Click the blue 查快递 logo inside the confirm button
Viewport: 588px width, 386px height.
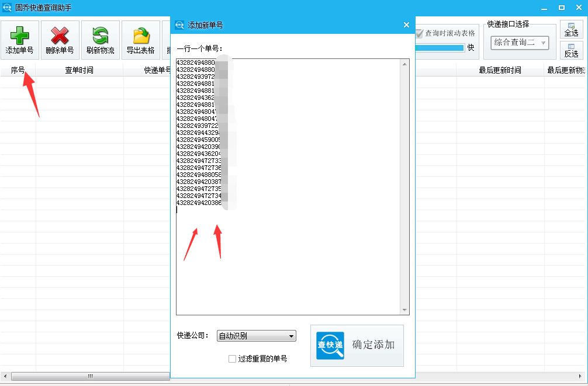[329, 346]
